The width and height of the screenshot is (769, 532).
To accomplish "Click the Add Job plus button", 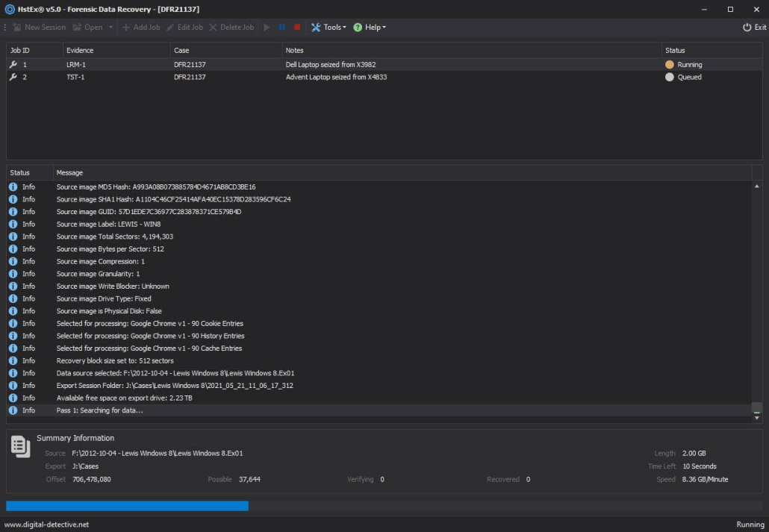I will 141,28.
